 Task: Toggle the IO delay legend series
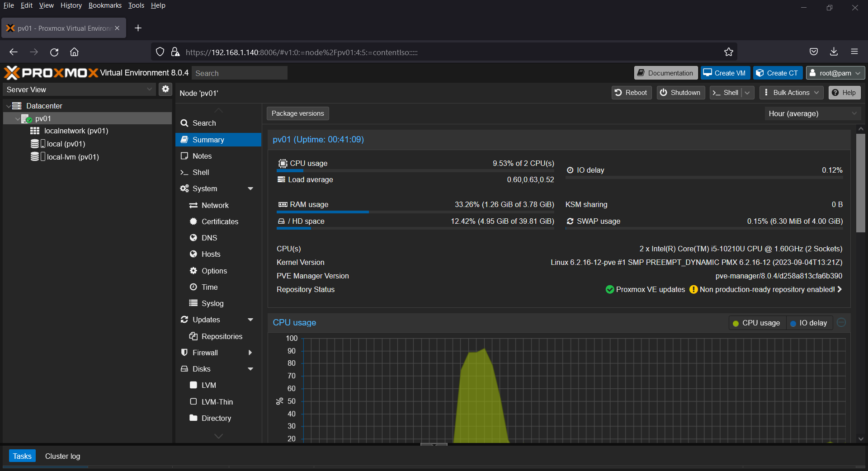coord(809,323)
